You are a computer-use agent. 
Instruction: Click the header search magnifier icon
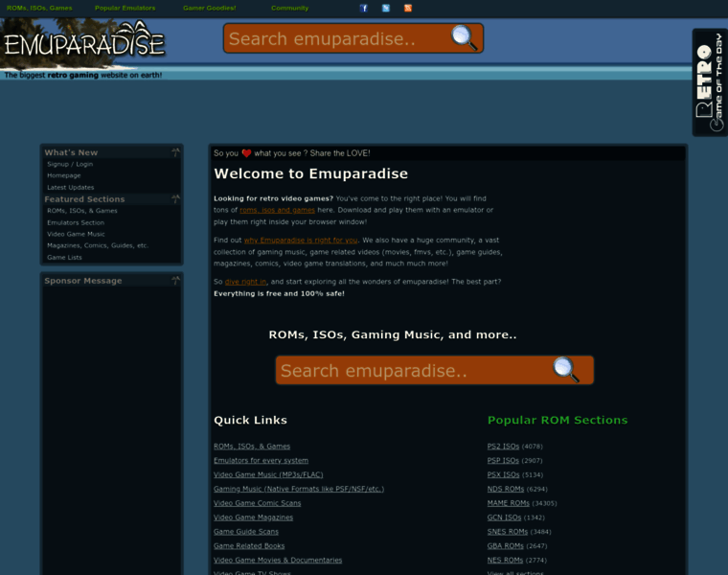pos(464,37)
